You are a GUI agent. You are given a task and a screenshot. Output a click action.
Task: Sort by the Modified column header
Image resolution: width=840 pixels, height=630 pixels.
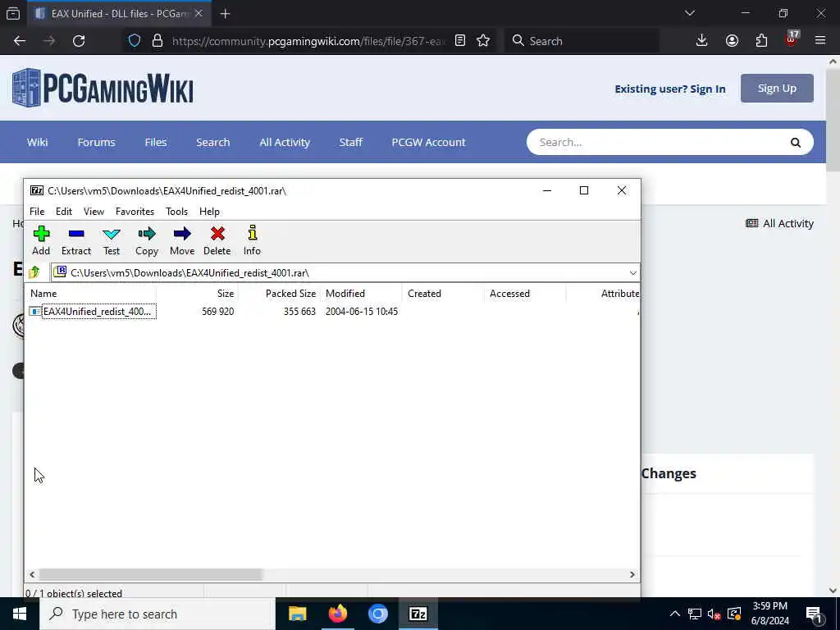tap(361, 294)
